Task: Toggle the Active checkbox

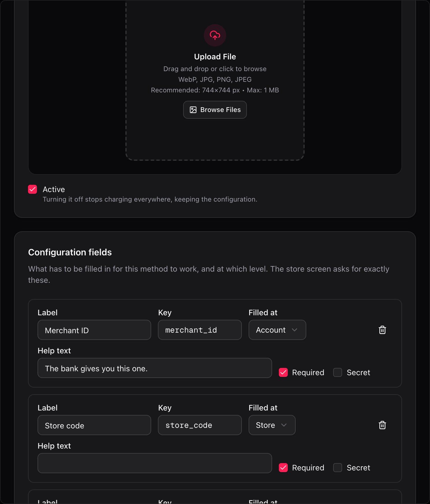Action: pos(32,189)
